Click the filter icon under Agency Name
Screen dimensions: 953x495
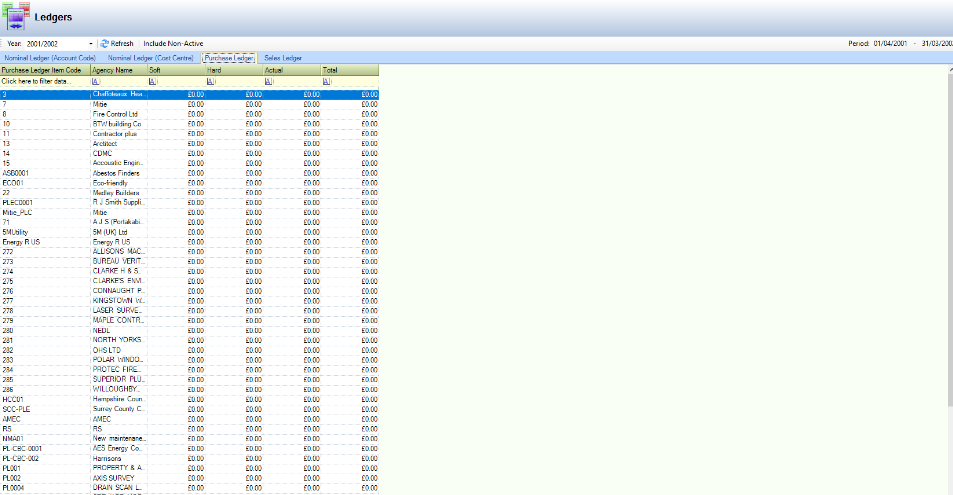coord(95,81)
